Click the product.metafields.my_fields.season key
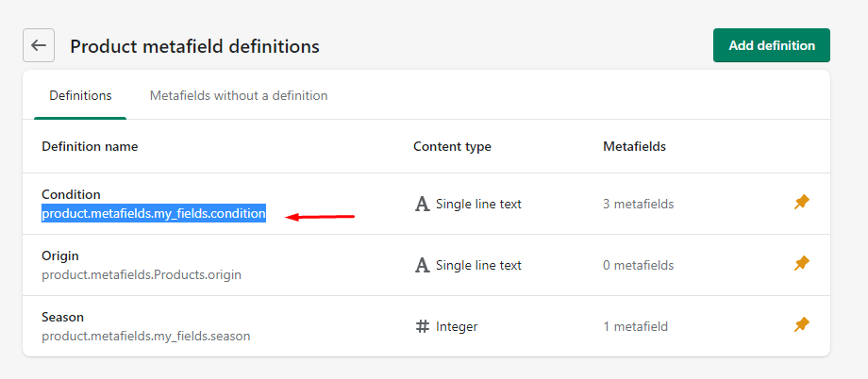 (146, 336)
